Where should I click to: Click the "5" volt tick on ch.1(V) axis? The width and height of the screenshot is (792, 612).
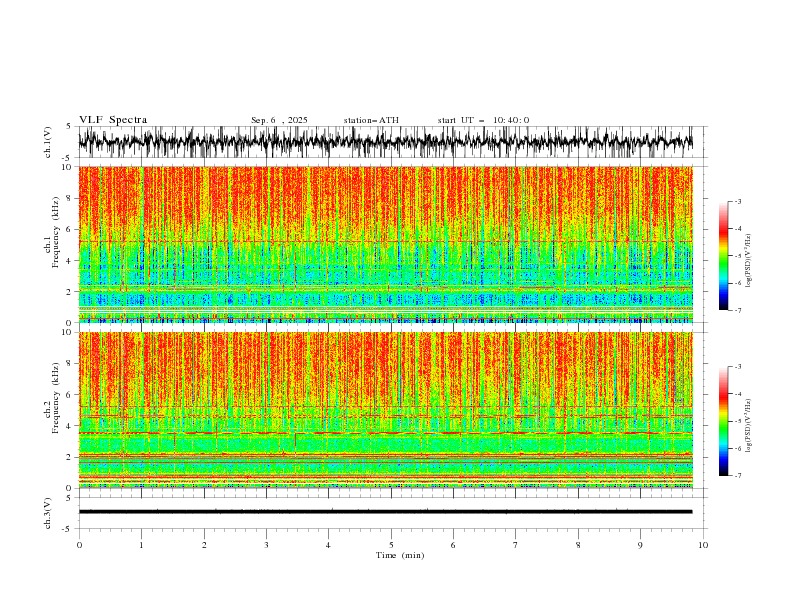pos(69,127)
